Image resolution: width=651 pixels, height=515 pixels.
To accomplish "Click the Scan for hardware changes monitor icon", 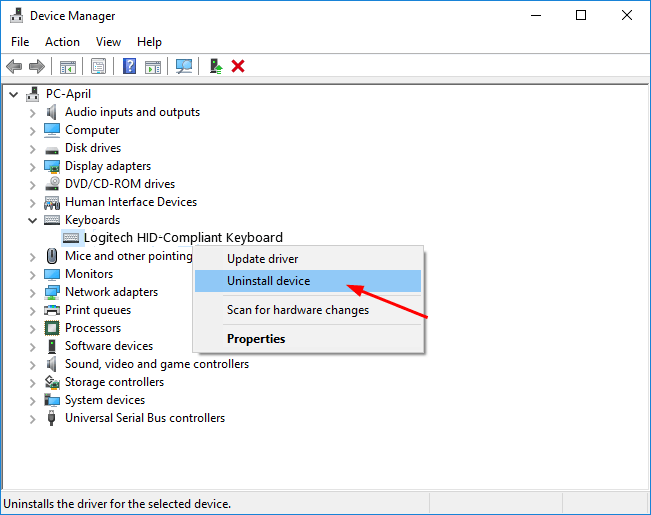I will pos(184,66).
